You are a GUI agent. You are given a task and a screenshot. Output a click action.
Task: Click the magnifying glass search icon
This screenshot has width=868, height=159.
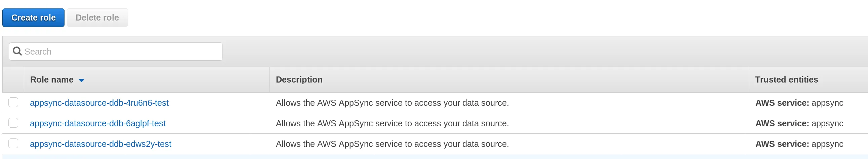[17, 51]
